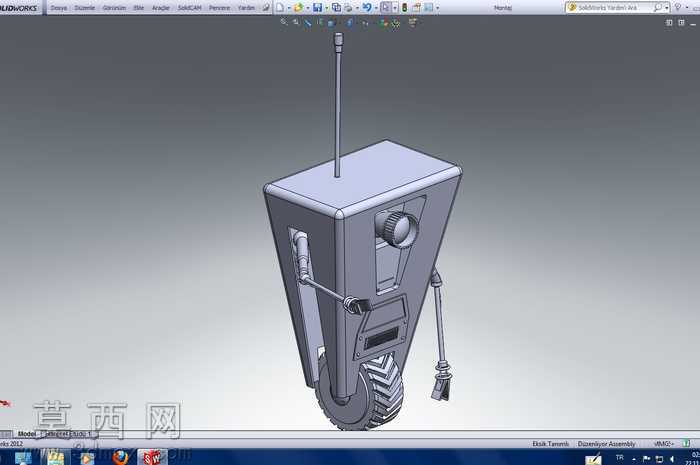700x465 pixels.
Task: Click the Help question mark icon
Action: [678, 7]
